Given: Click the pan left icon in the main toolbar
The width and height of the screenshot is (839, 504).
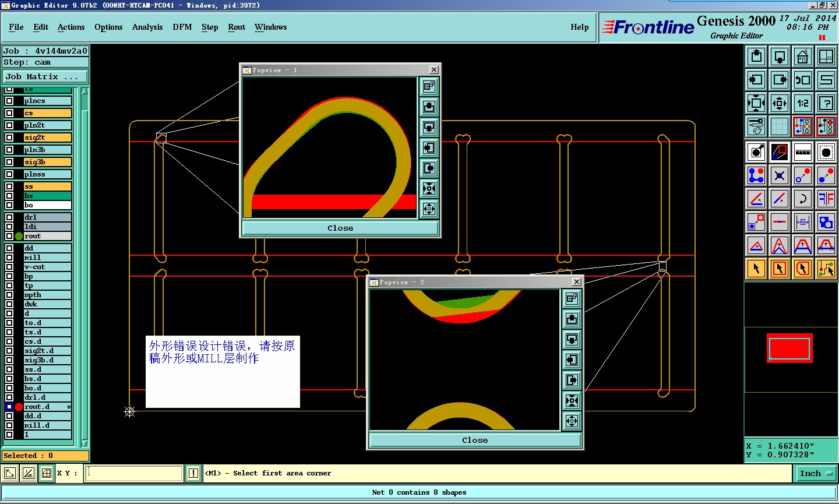Looking at the screenshot, I should pos(756,80).
